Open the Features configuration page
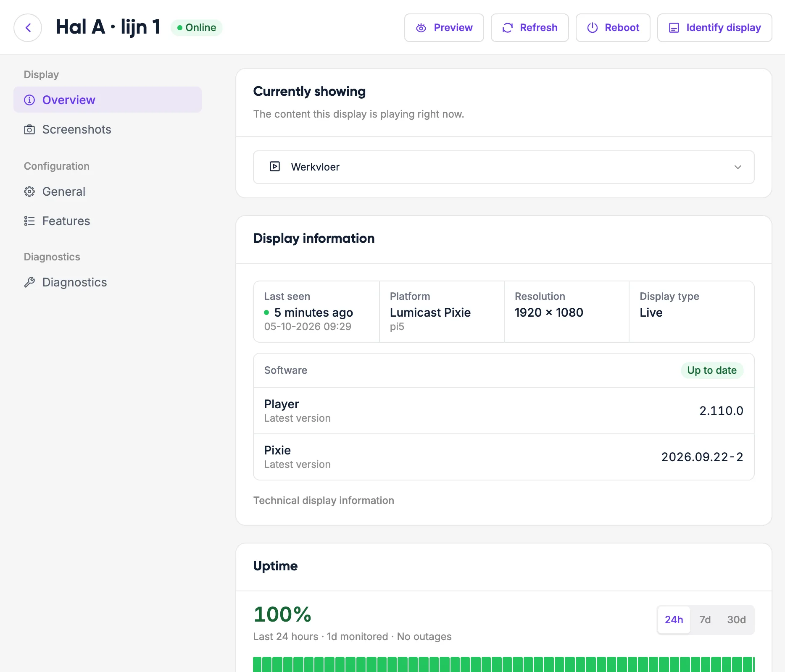This screenshot has width=785, height=672. point(108,221)
